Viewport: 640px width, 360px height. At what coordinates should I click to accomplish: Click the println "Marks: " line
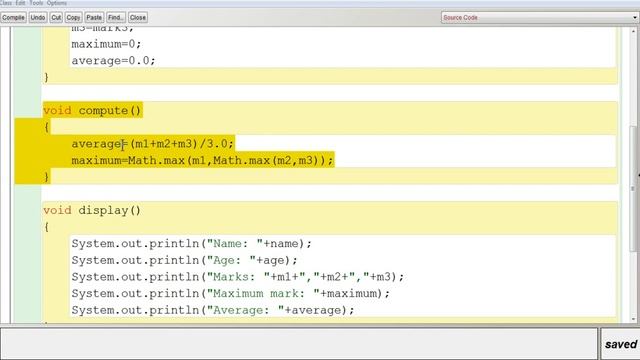(238, 277)
